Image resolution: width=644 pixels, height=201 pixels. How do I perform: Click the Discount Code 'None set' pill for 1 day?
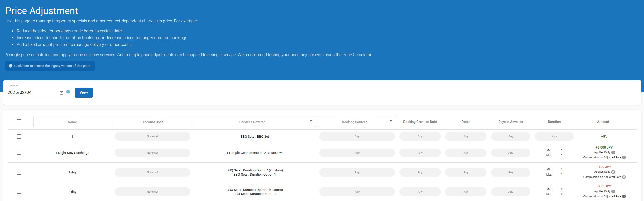(x=152, y=172)
